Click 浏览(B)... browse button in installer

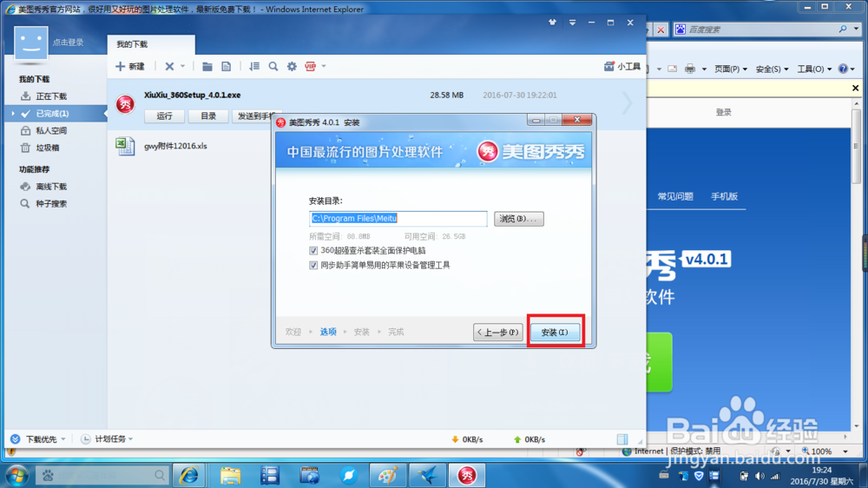519,219
